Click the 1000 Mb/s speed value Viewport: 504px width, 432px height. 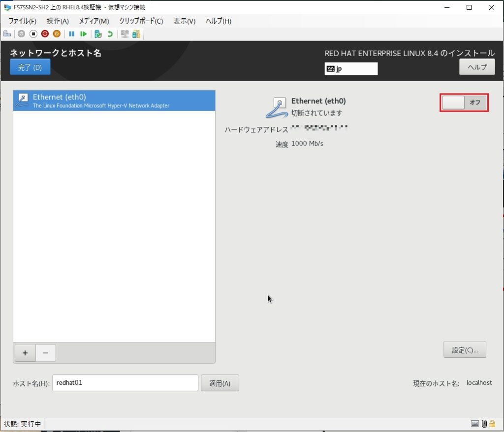pyautogui.click(x=307, y=143)
